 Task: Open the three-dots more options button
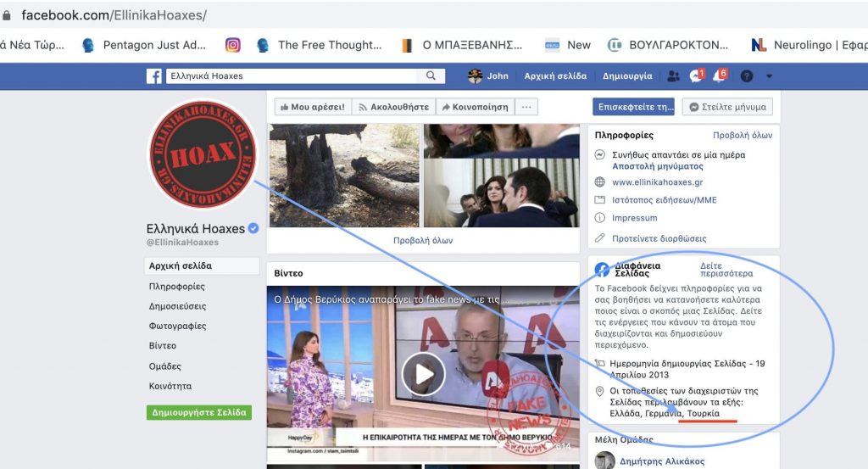click(x=527, y=107)
